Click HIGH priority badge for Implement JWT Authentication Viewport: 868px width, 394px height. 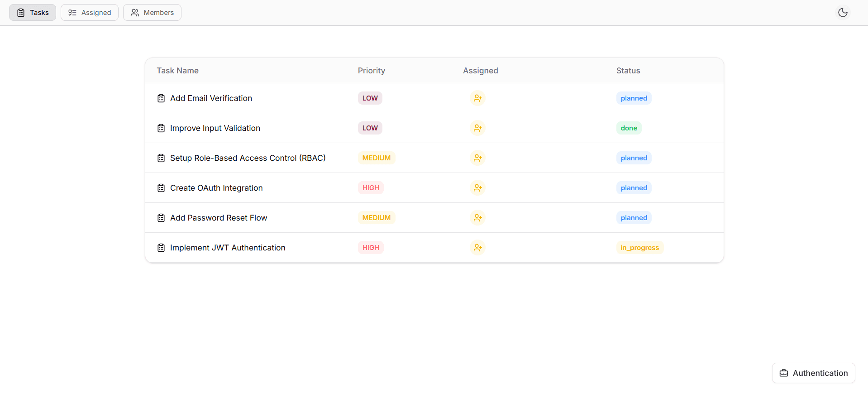(371, 248)
